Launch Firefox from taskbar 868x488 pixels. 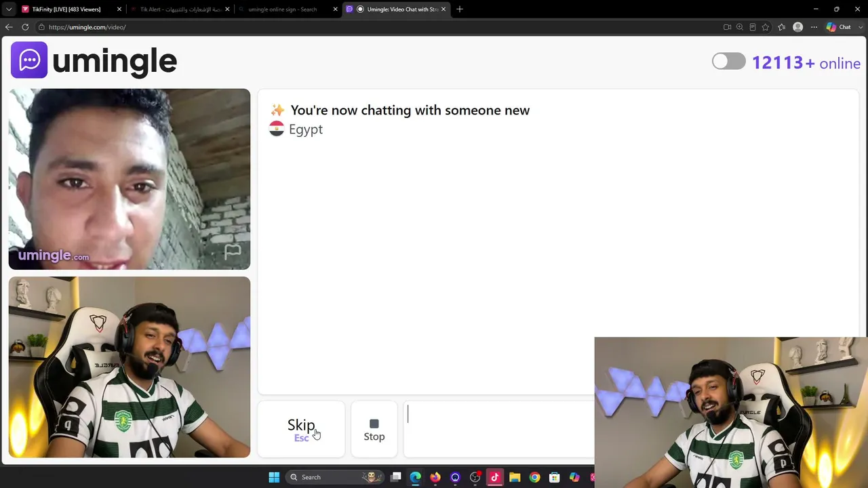[435, 477]
